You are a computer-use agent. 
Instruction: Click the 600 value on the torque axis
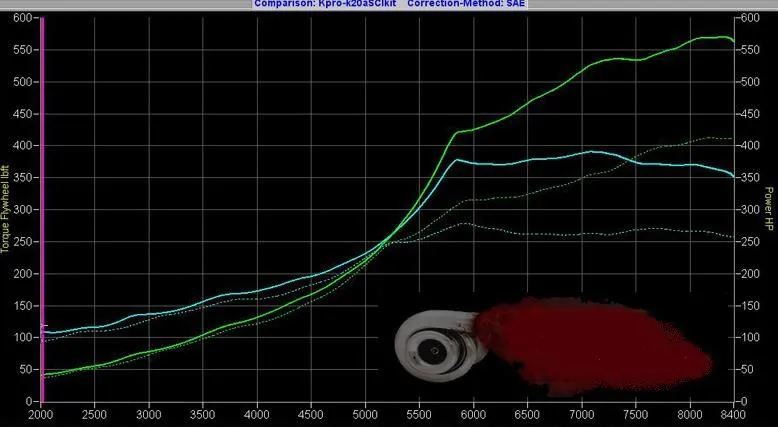pos(24,18)
